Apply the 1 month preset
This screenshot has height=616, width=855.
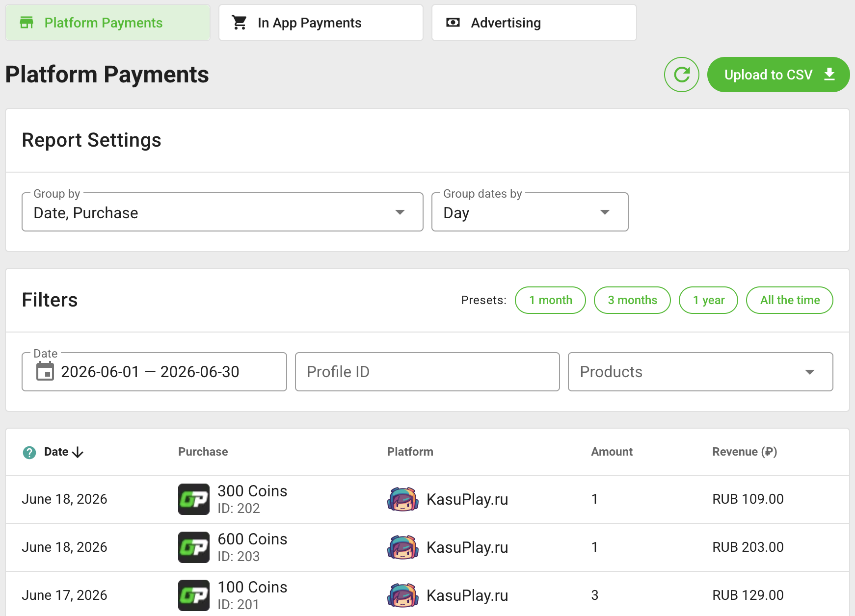(x=550, y=300)
